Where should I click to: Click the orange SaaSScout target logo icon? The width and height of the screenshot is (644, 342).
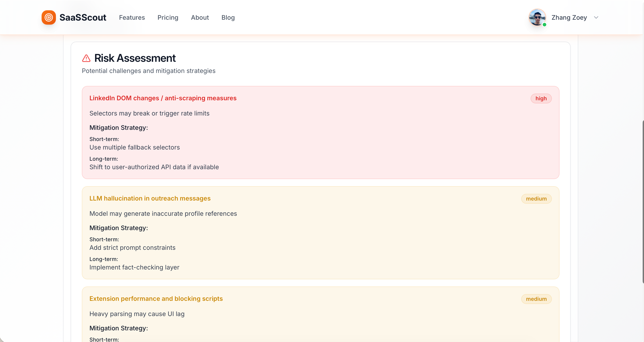click(49, 17)
